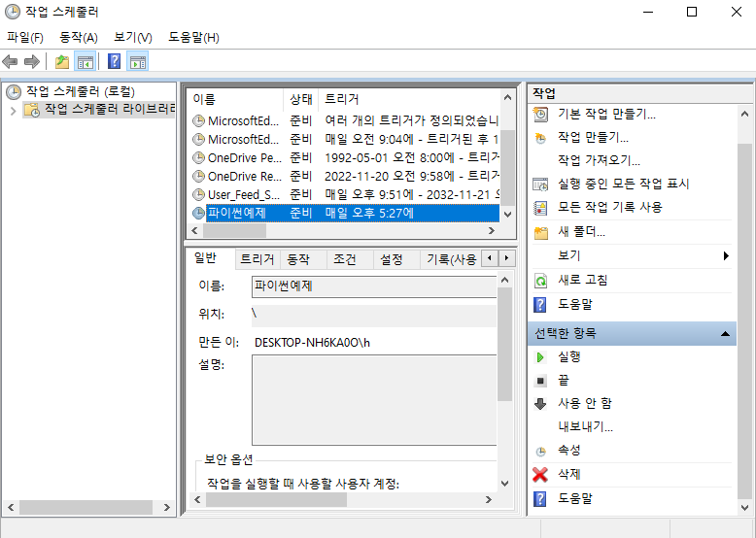Click actions pane scrollbar up arrow
This screenshot has width=756, height=538.
click(x=744, y=115)
